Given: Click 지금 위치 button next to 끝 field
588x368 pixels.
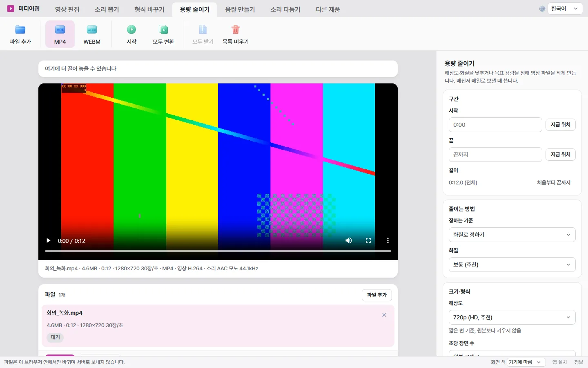Looking at the screenshot, I should tap(561, 155).
